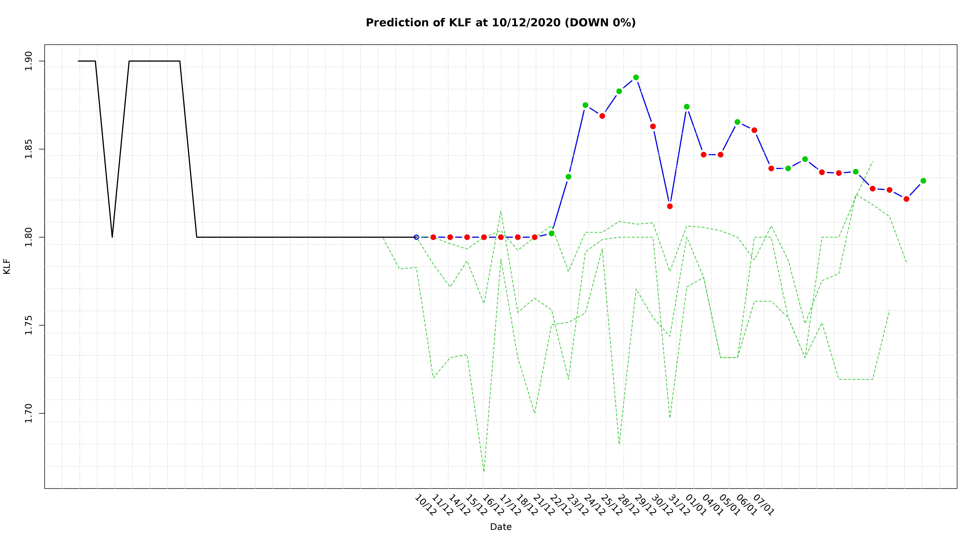The height and width of the screenshot is (544, 980).
Task: Click the "1.85" y-axis tick label
Action: (29, 149)
